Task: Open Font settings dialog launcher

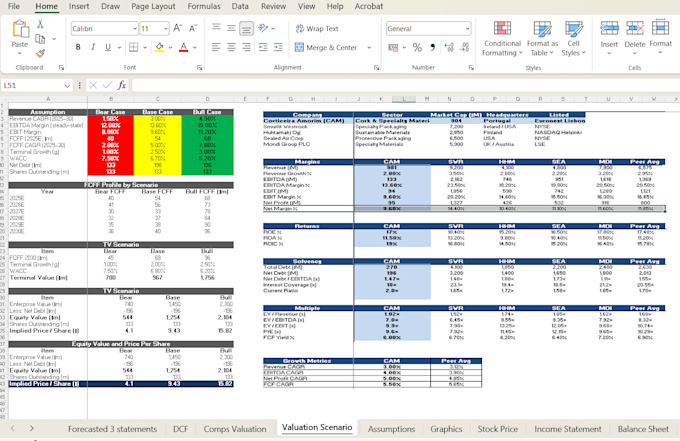Action: (x=199, y=68)
